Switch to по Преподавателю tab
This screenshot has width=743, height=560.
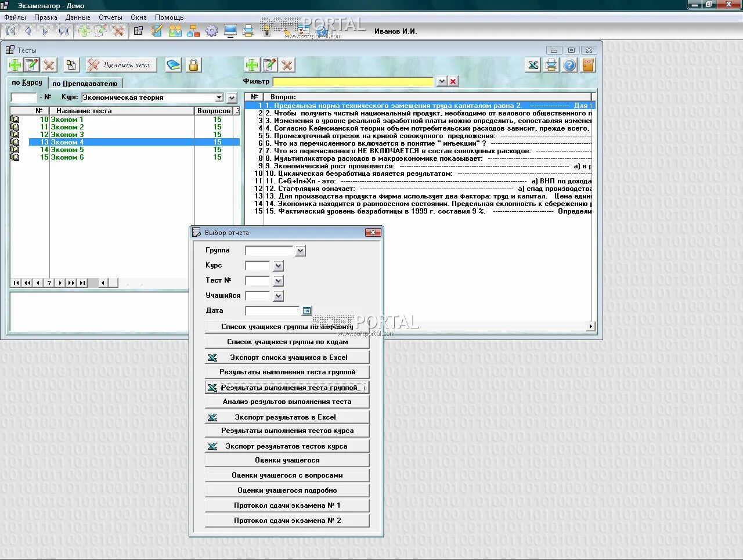pos(85,84)
